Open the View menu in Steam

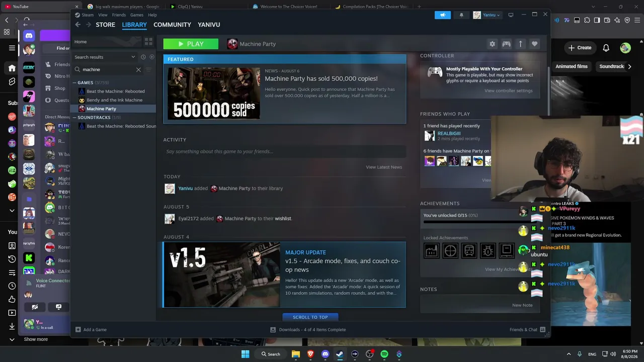coord(103,15)
